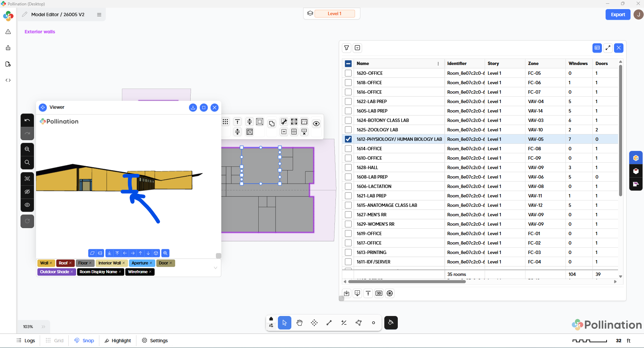Toggle the eye visibility icon in toolbar
The image size is (644, 348).
[316, 124]
